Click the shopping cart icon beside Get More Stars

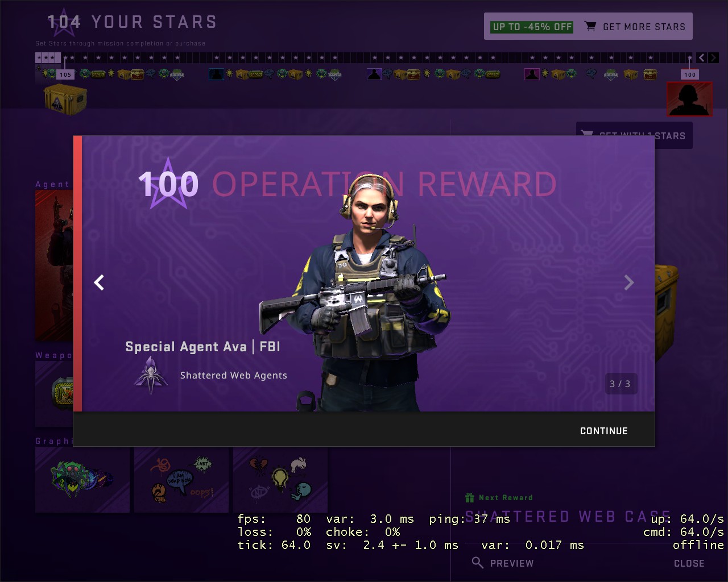[590, 26]
